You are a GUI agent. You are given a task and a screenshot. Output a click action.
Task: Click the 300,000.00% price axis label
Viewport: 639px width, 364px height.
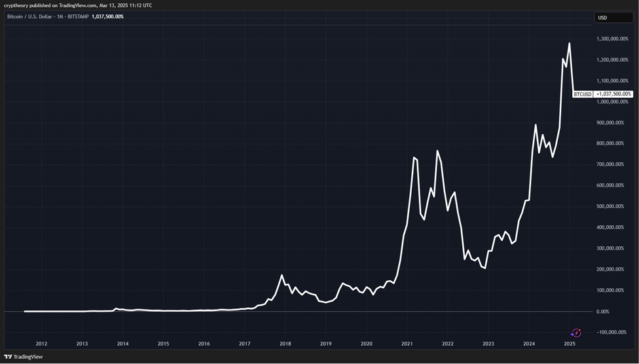(x=610, y=248)
